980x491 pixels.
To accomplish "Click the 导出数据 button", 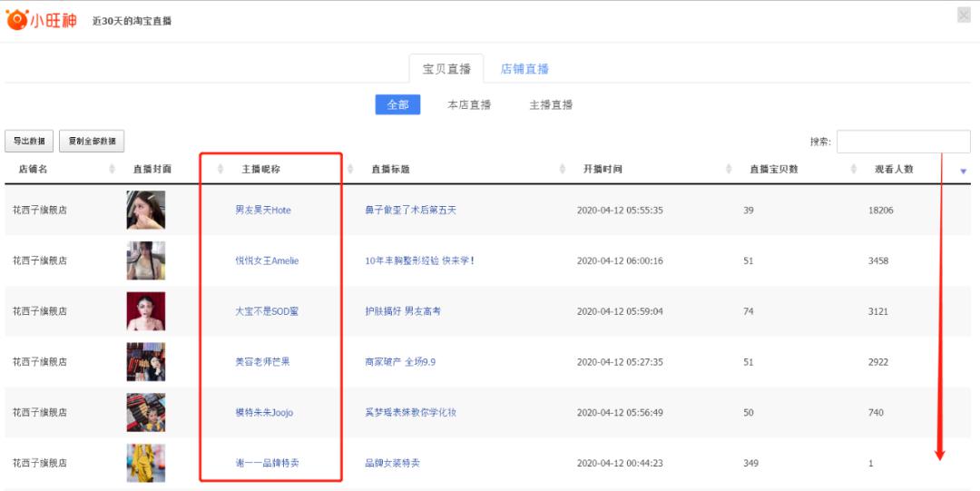I will coord(29,142).
